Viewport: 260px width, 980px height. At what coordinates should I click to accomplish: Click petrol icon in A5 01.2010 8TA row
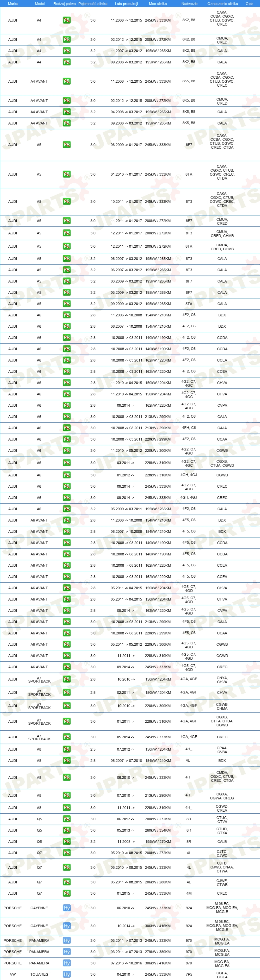pyautogui.click(x=67, y=174)
